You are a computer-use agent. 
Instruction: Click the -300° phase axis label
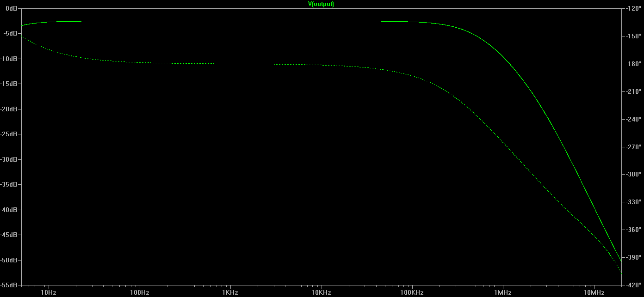click(633, 175)
